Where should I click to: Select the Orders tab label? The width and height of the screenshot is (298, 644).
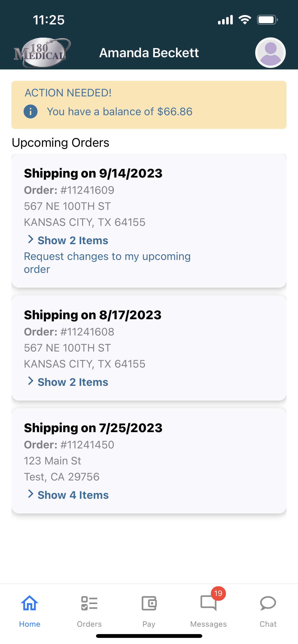coord(89,624)
